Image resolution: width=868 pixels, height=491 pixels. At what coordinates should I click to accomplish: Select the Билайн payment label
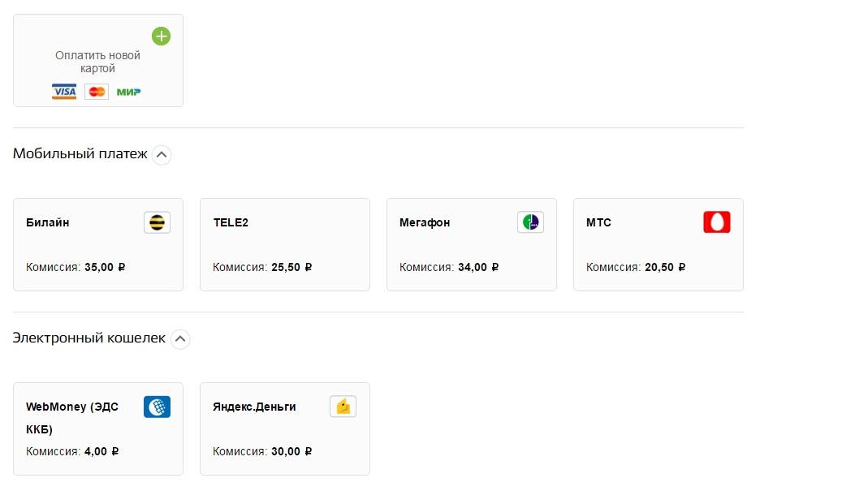pos(47,222)
